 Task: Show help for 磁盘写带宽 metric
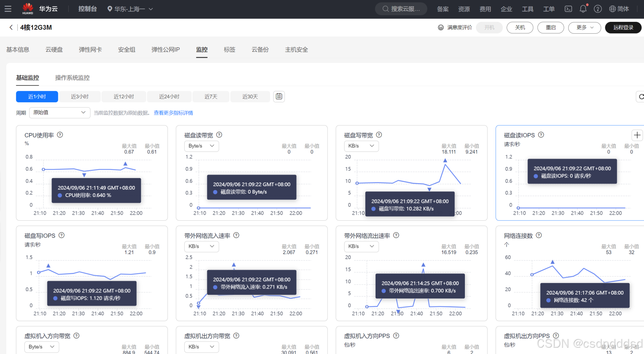click(x=379, y=135)
